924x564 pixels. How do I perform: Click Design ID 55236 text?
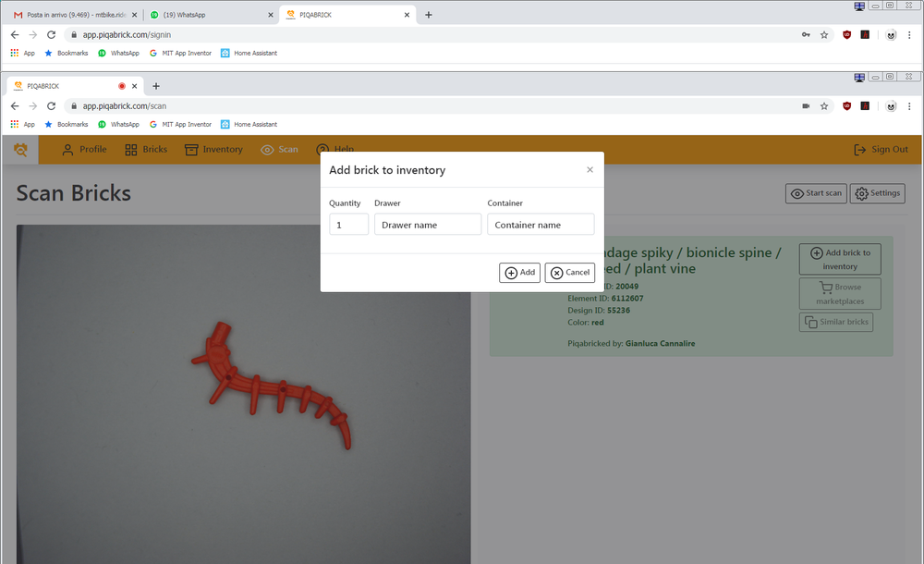pos(599,311)
